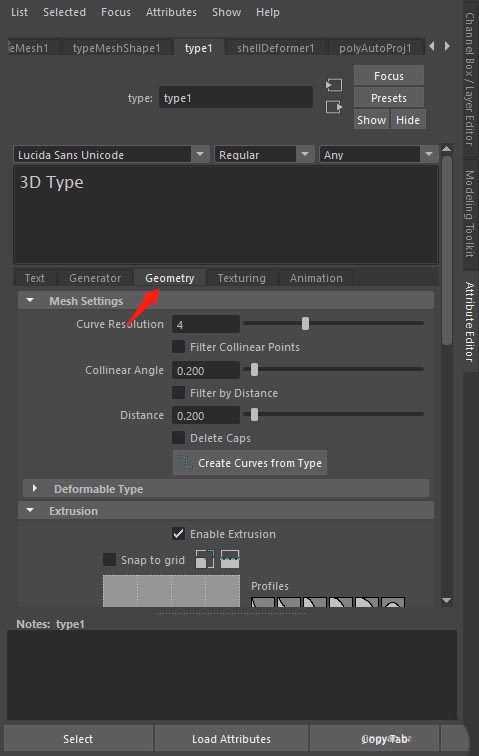Click the input connection icon beside type field
Screen dimensions: 479x756
(333, 85)
